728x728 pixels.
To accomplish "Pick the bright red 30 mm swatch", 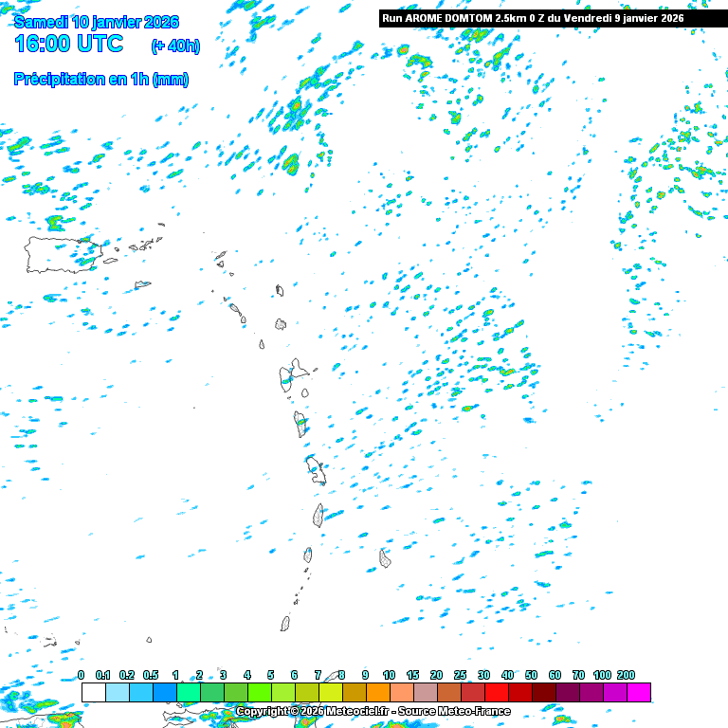I will (x=496, y=692).
